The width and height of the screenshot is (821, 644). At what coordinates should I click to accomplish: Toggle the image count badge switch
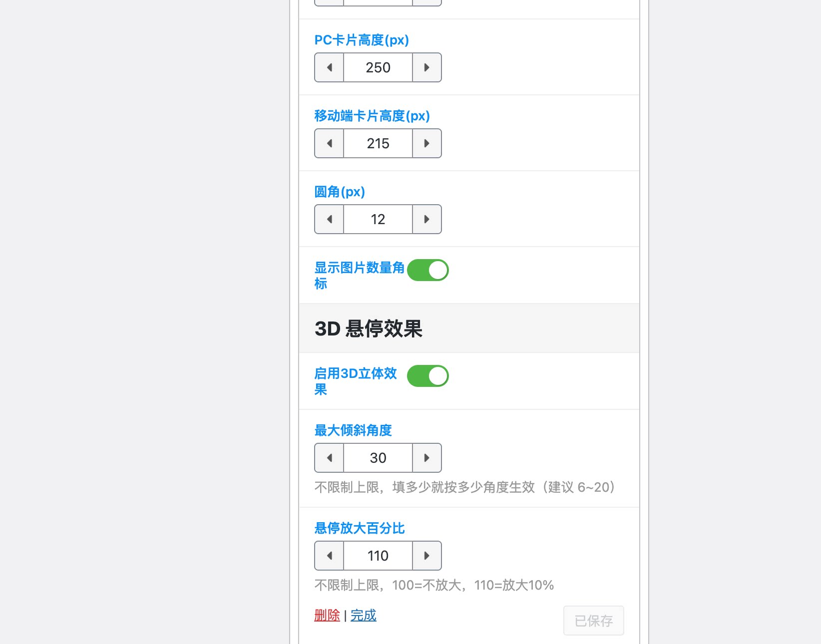[427, 270]
